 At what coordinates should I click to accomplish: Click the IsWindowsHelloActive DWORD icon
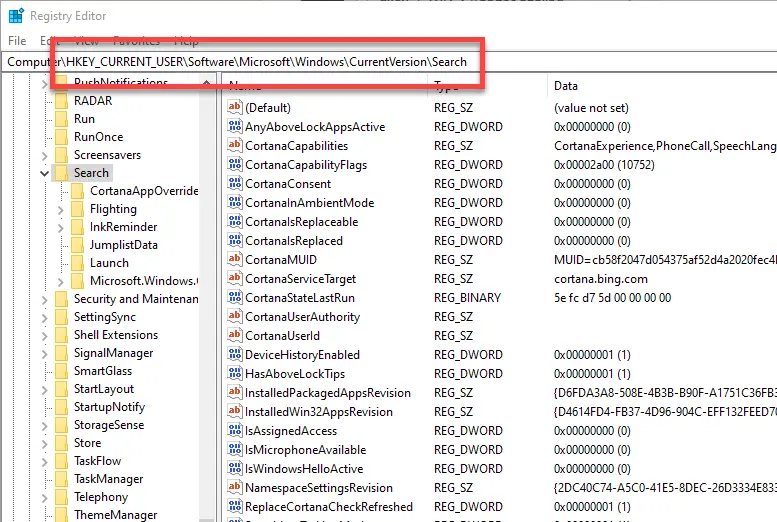pos(234,468)
